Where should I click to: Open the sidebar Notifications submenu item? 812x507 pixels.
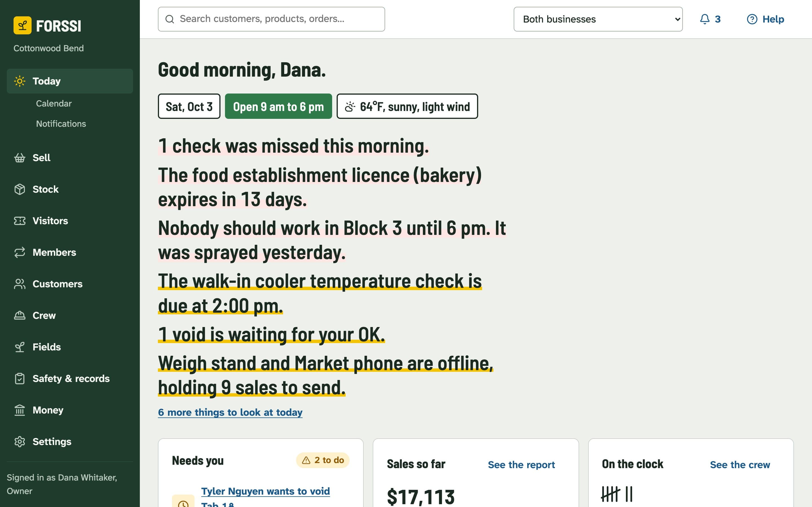(61, 124)
